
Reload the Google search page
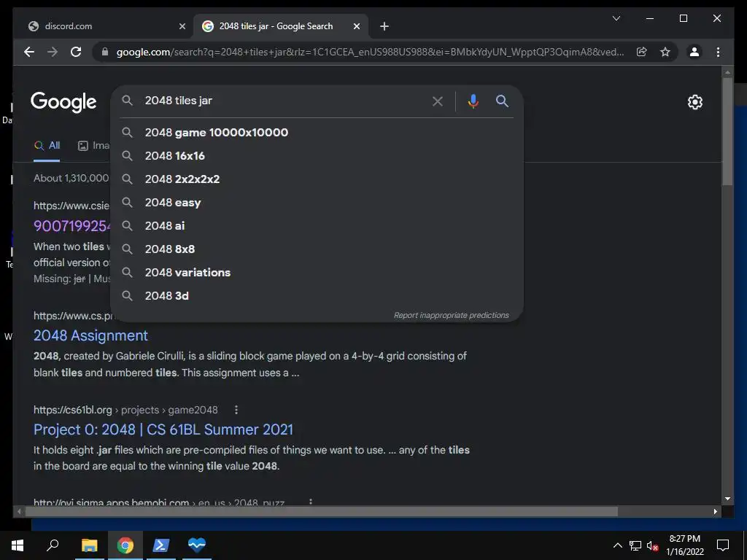[x=76, y=52]
